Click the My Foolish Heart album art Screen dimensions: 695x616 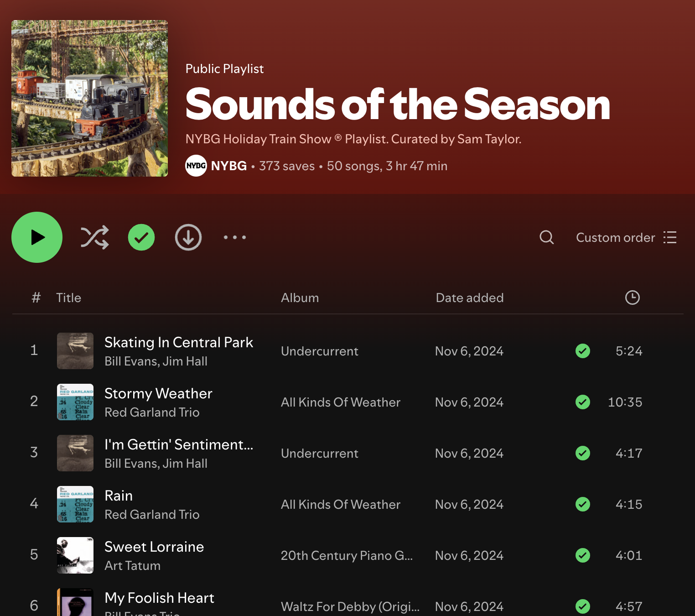click(75, 602)
